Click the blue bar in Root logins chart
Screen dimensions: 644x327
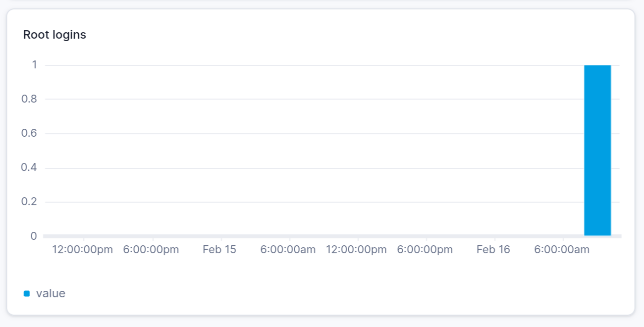tap(597, 151)
